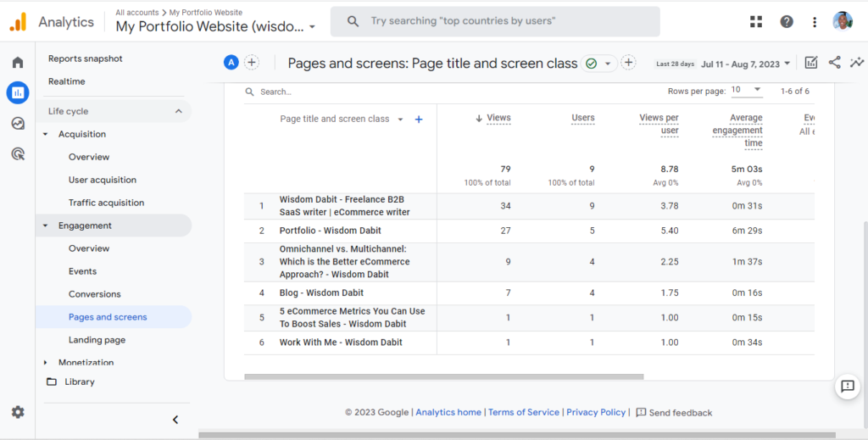Click the green report status check icon
Screen dimensions: 868x440
pos(591,64)
